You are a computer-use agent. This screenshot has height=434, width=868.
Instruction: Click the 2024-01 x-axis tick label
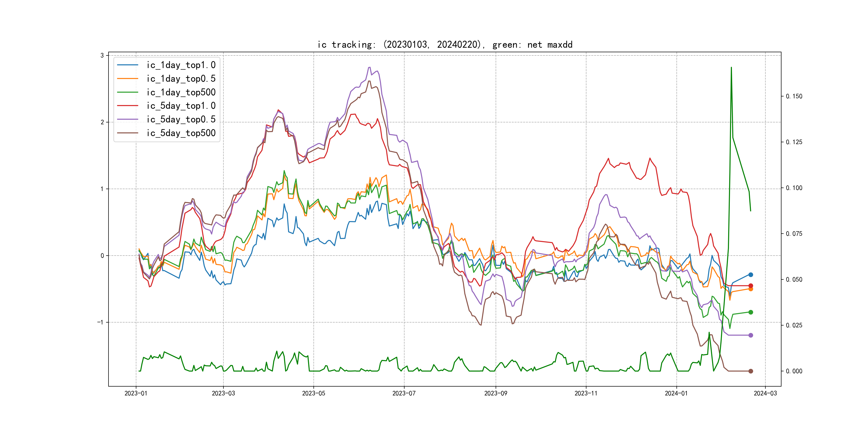coord(676,393)
